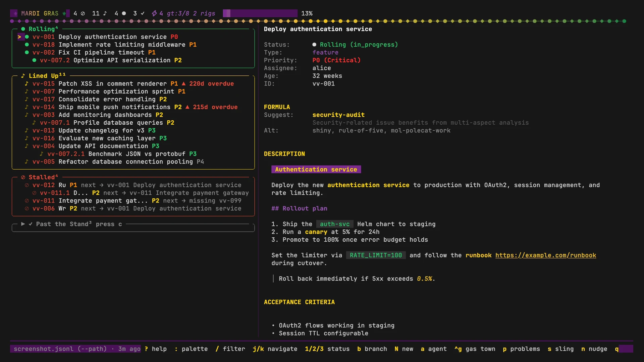Click the overdue warning triangle on vv-014

click(187, 107)
